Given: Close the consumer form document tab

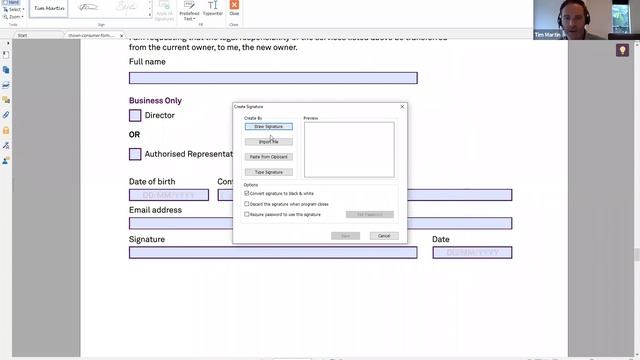Looking at the screenshot, I should (x=121, y=36).
